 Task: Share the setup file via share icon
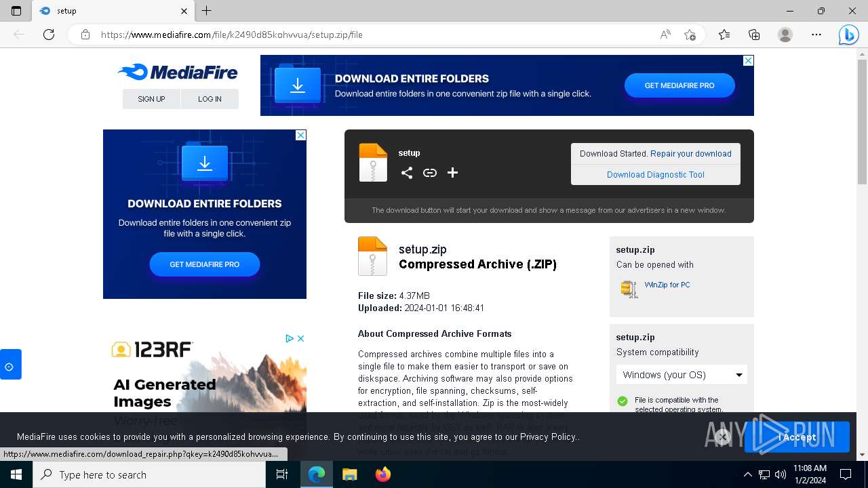point(406,173)
